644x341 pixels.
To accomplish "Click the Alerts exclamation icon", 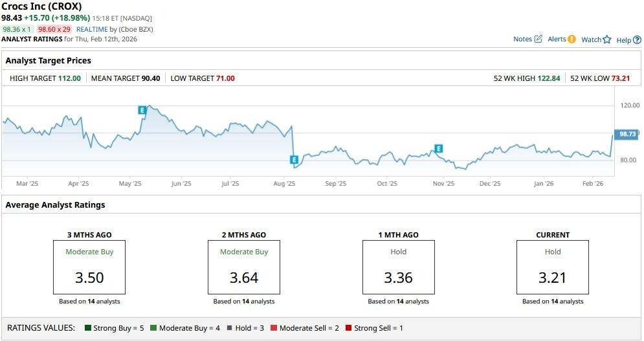I will [x=572, y=39].
